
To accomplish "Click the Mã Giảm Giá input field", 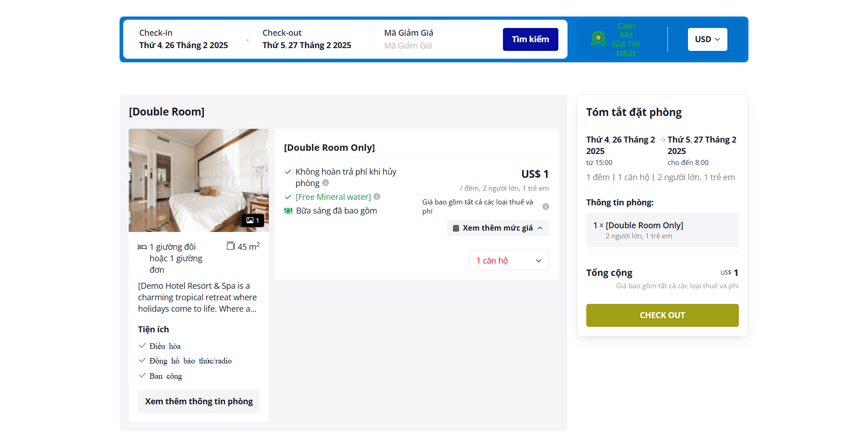I will pos(435,46).
